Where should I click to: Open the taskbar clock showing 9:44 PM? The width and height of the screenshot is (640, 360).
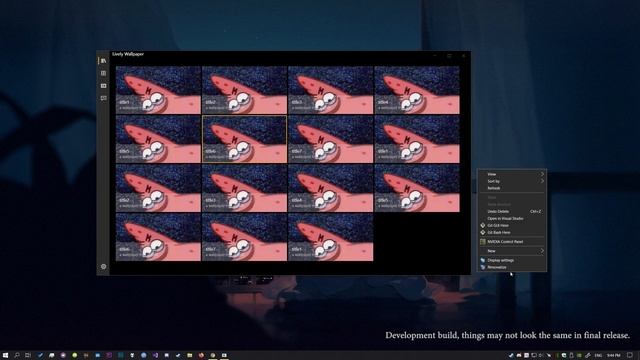pos(613,356)
